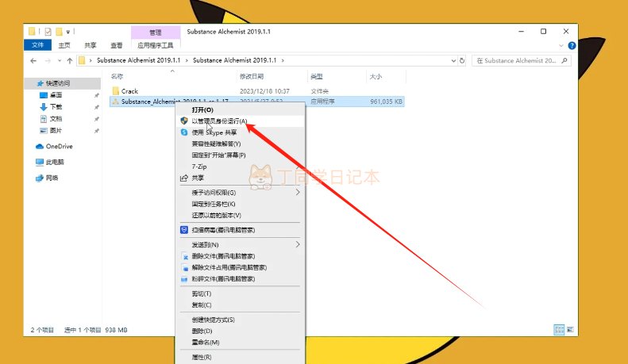Minimize the Explorer window
Screen dimensions: 628x364
pos(521,31)
